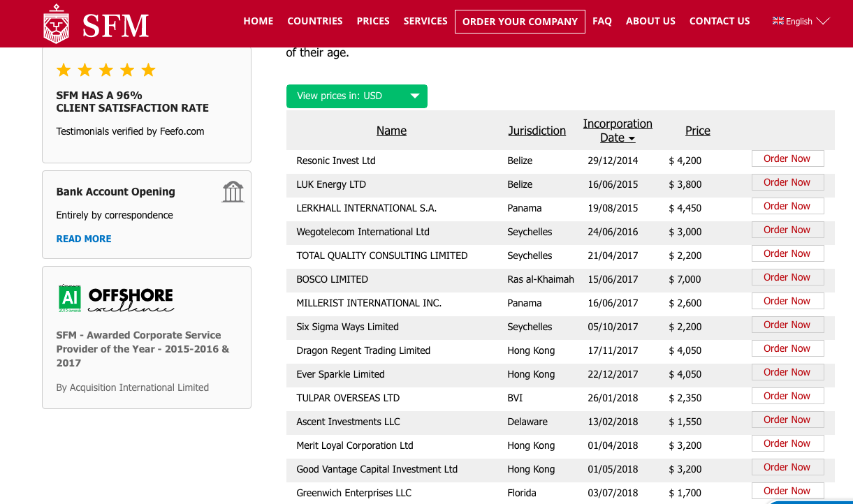Click Testimonials verified by Feefo.com text
This screenshot has height=504, width=853.
pyautogui.click(x=131, y=131)
